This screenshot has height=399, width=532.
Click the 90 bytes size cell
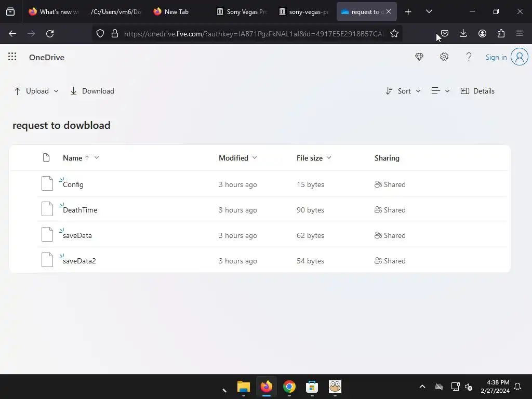(x=311, y=210)
